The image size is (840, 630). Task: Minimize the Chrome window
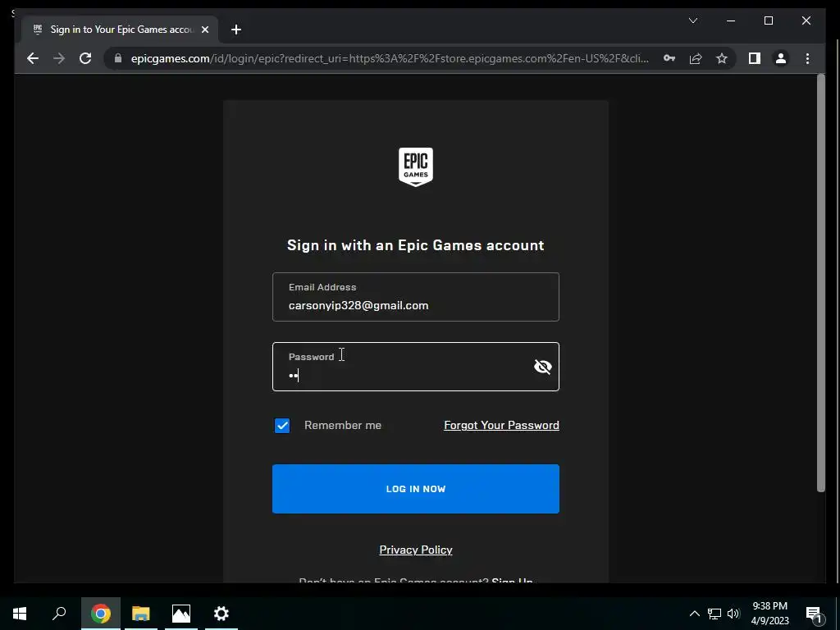[x=731, y=21]
